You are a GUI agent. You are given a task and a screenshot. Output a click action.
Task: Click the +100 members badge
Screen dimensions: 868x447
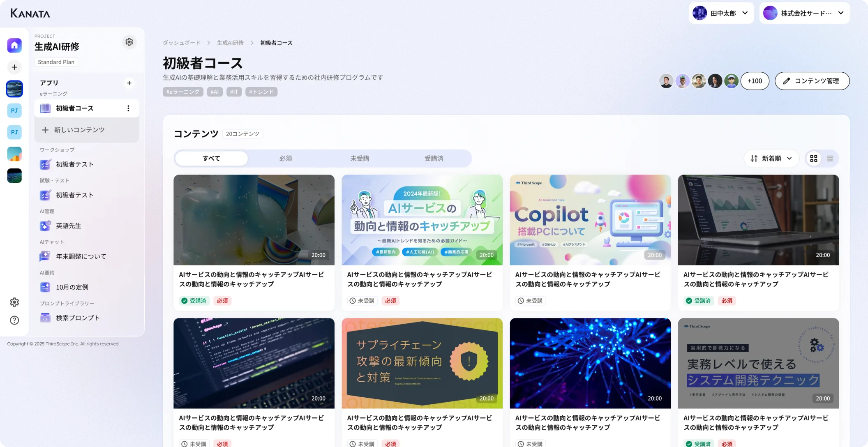coord(755,81)
